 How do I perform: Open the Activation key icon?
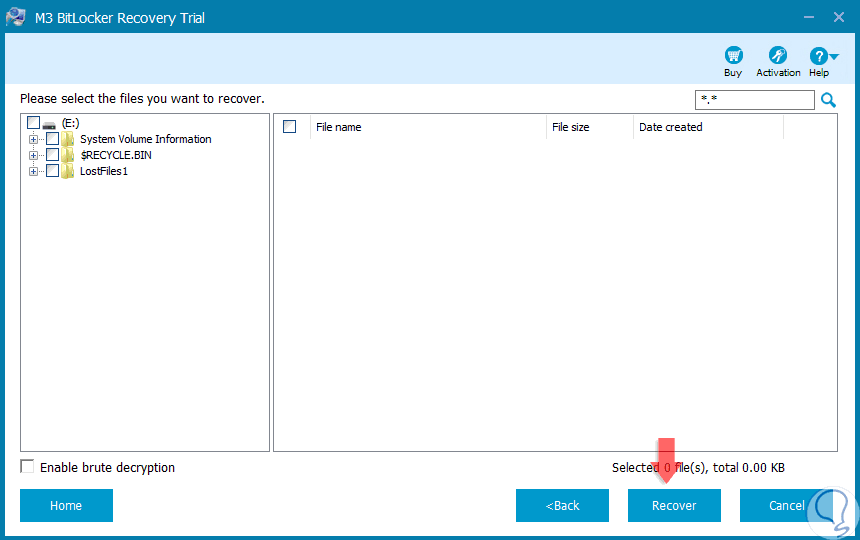(x=778, y=55)
